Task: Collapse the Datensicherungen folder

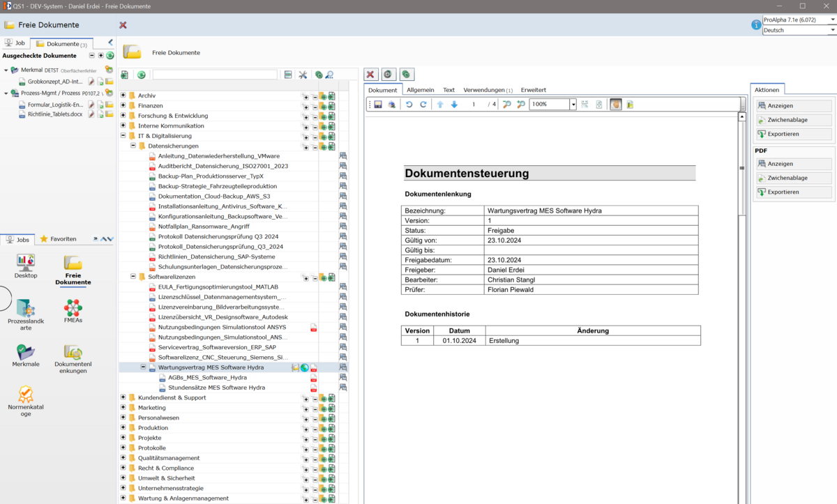Action: (133, 146)
